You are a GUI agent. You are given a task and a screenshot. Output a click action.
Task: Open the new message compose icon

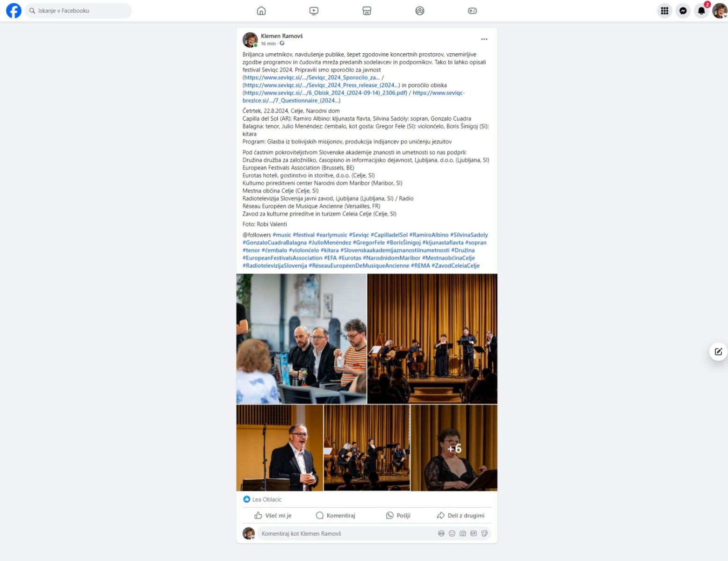click(x=718, y=352)
